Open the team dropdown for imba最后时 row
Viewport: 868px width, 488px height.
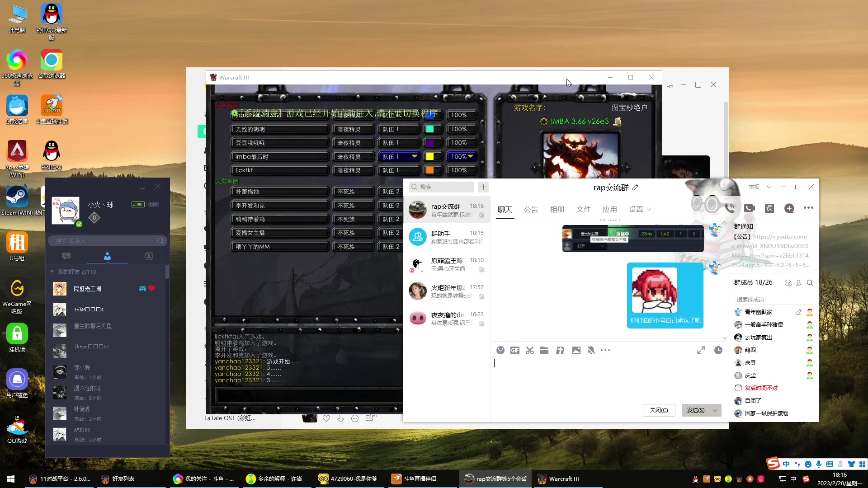point(400,157)
